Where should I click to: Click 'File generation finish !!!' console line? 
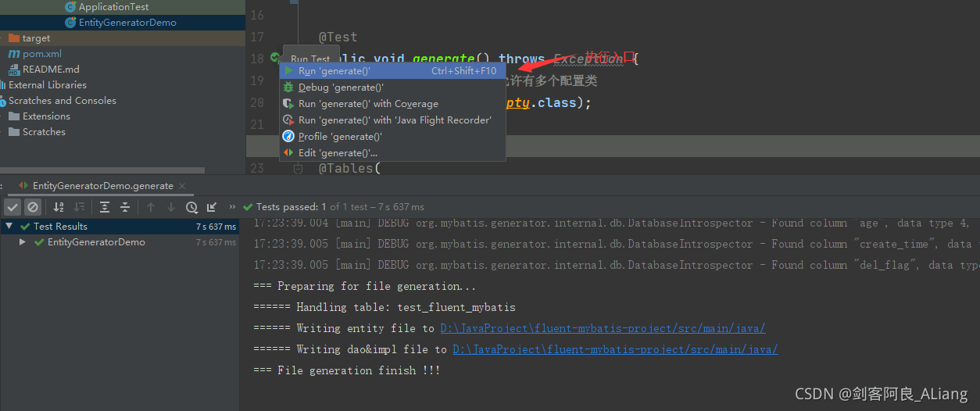coord(347,370)
